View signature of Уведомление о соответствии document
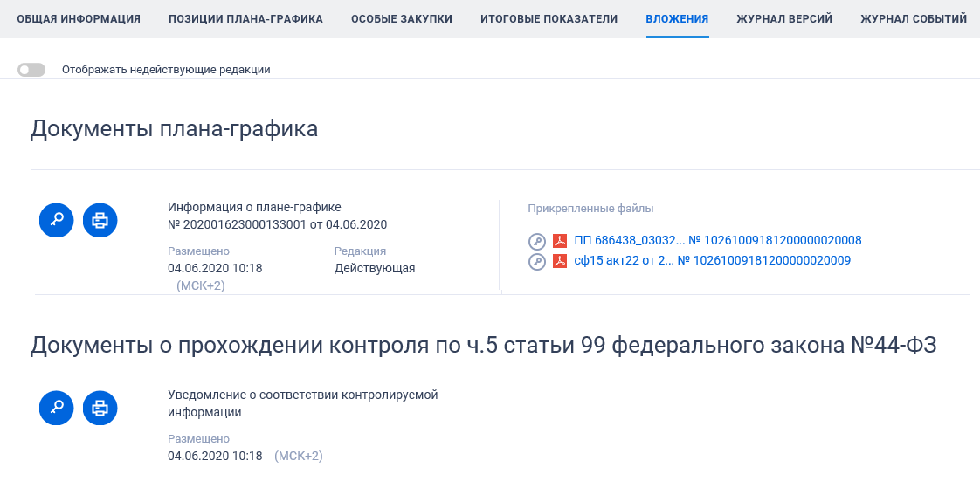This screenshot has height=481, width=980. (56, 408)
